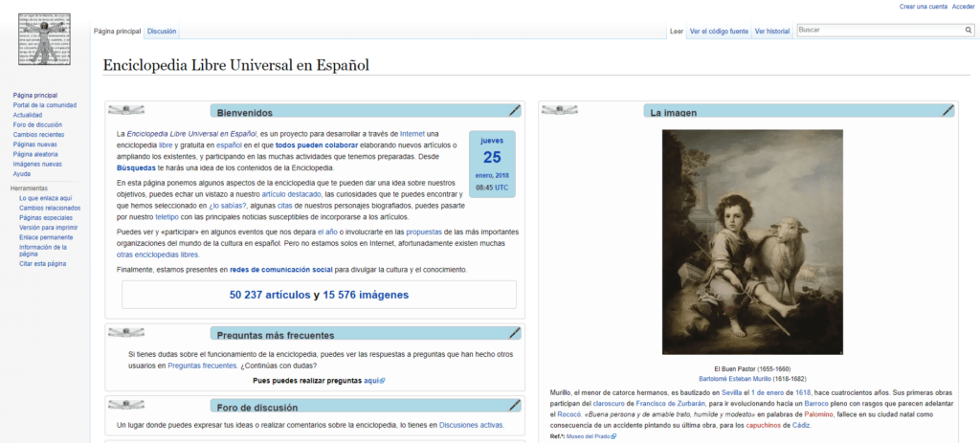Click winged emblem beside Foro de discusión
This screenshot has width=980, height=443.
coord(125,406)
